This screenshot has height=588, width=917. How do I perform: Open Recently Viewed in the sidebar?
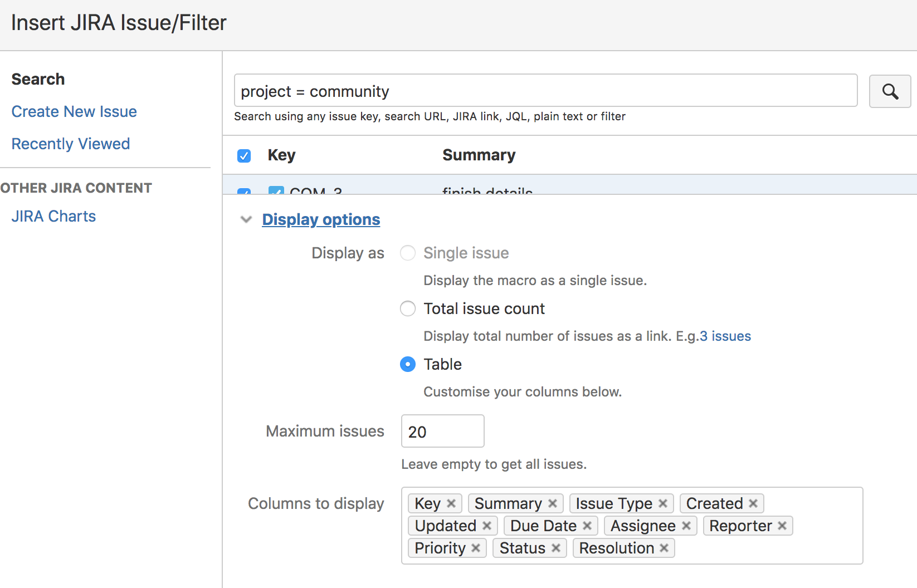(x=70, y=143)
